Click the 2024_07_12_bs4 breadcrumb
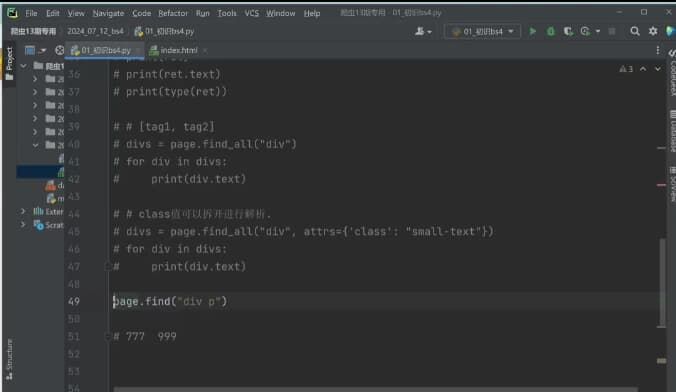676x392 pixels. (95, 31)
